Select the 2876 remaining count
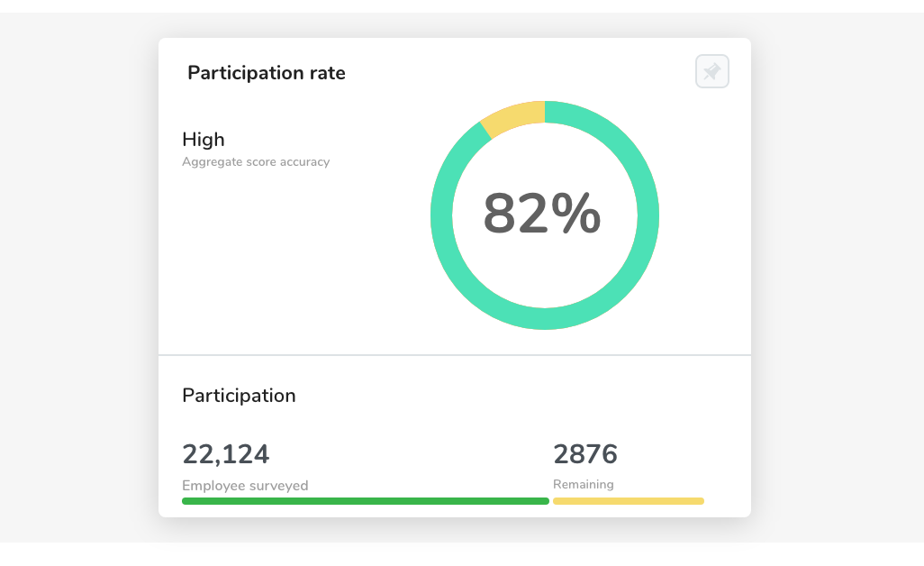The height and width of the screenshot is (566, 924). pos(585,454)
